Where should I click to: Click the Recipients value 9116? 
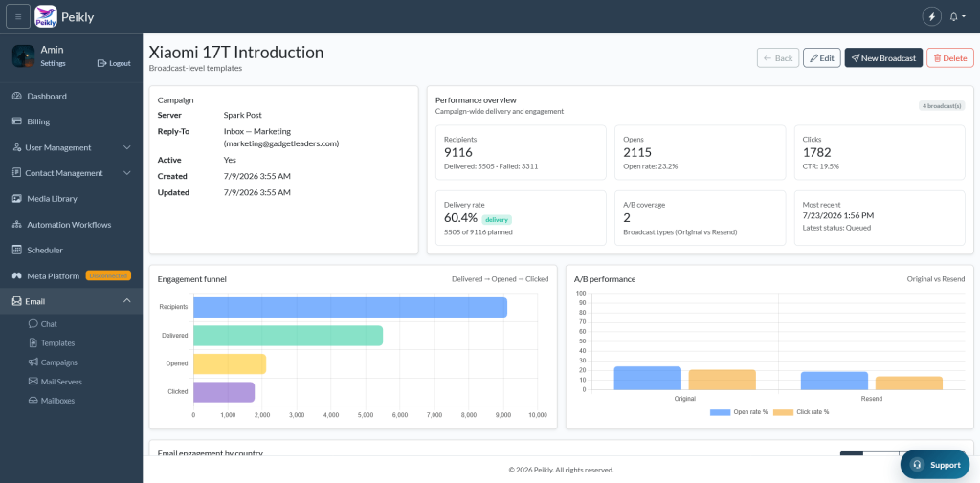pos(458,152)
